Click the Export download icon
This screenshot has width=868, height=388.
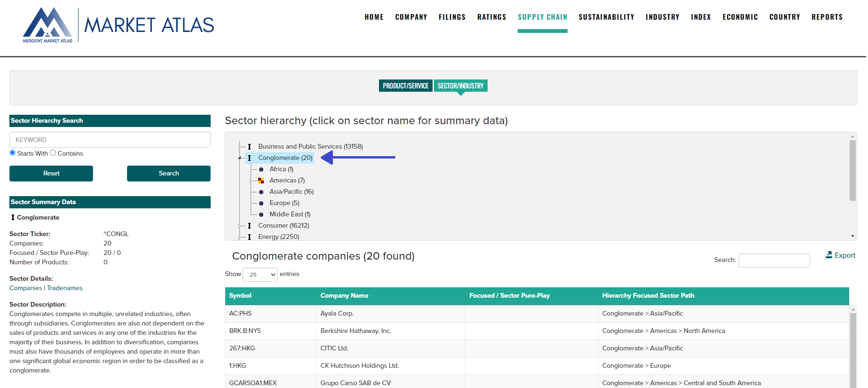click(829, 255)
